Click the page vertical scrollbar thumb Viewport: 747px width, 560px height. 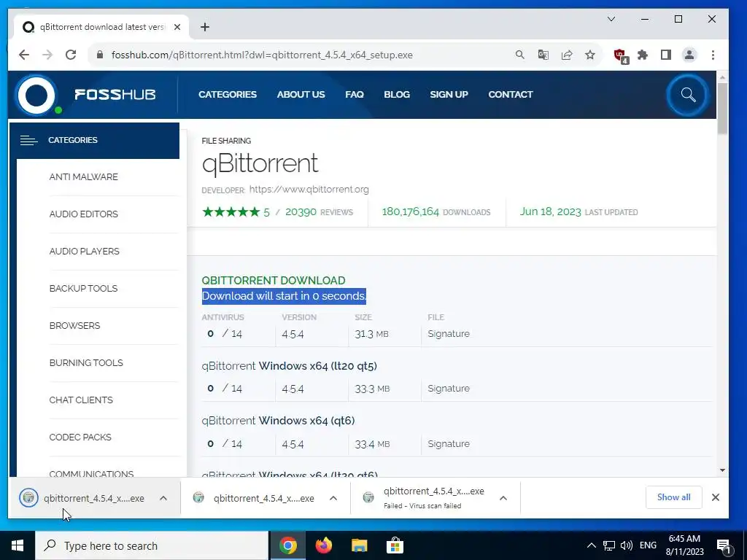pyautogui.click(x=722, y=108)
